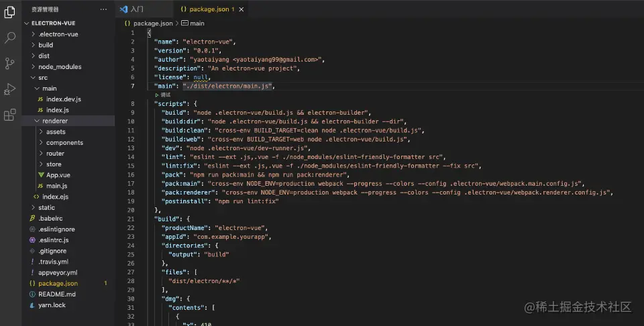Open the Source Control view
Viewport: 644px width, 326px height.
(x=9, y=63)
